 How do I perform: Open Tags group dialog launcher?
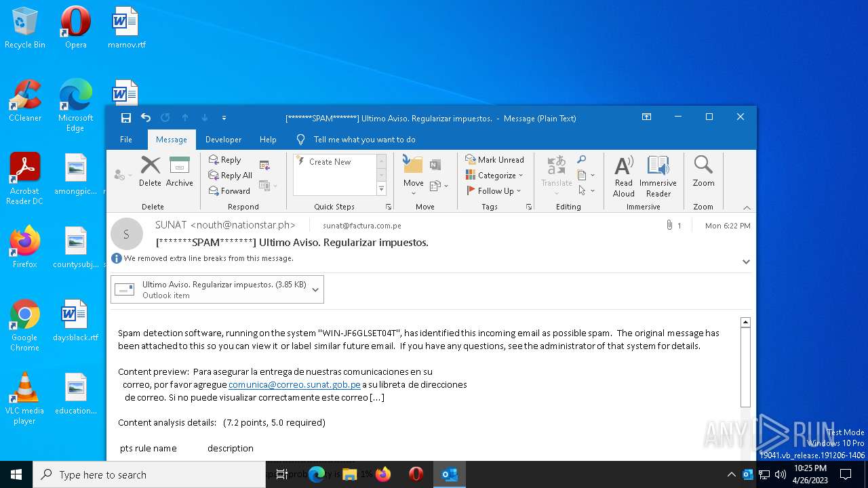pyautogui.click(x=528, y=207)
